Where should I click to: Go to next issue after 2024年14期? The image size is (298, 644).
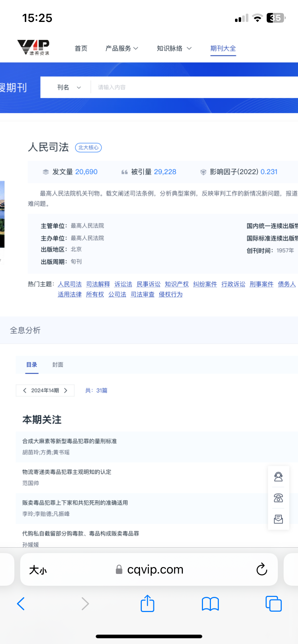(66, 391)
